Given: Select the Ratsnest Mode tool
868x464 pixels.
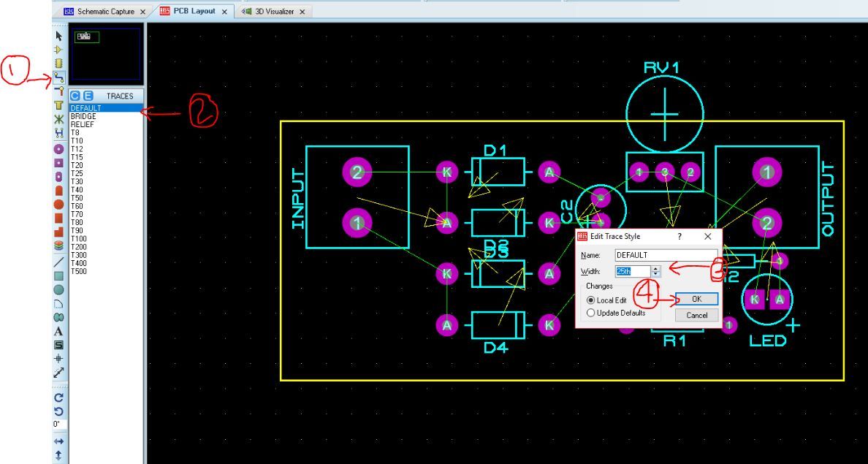Looking at the screenshot, I should coord(58,119).
